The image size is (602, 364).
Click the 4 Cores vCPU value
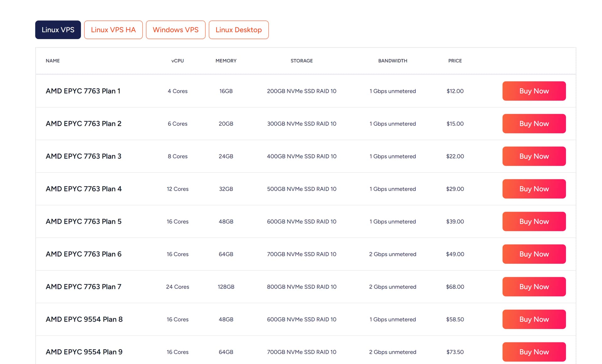pyautogui.click(x=177, y=91)
